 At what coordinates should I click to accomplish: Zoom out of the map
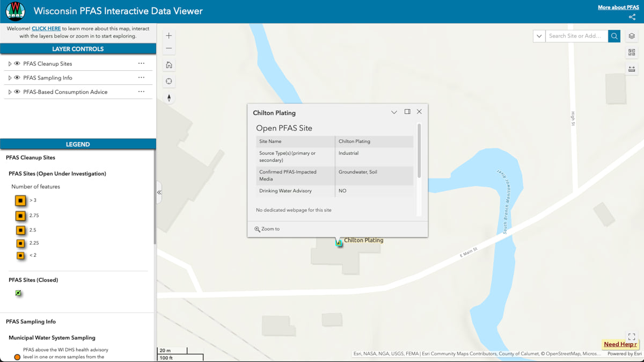pyautogui.click(x=169, y=48)
